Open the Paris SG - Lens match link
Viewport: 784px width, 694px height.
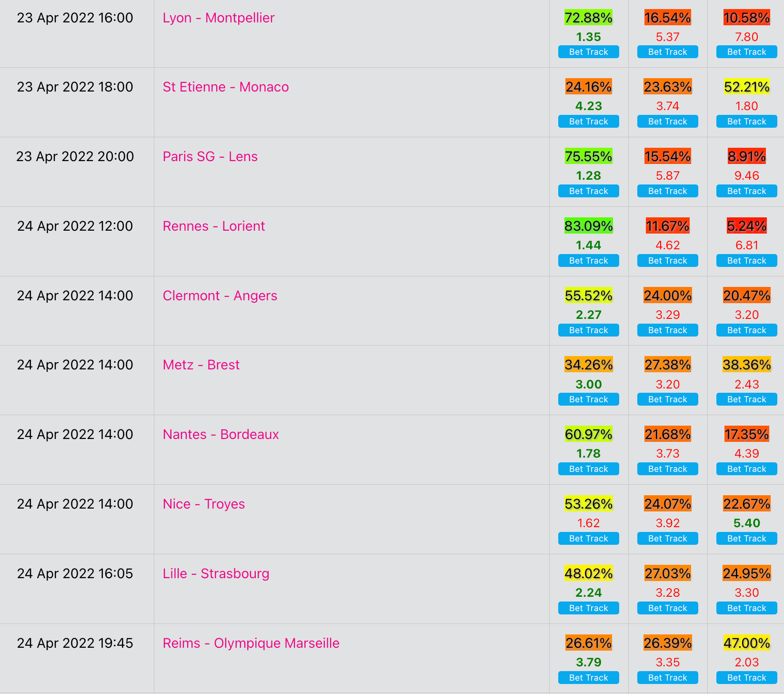(x=210, y=157)
